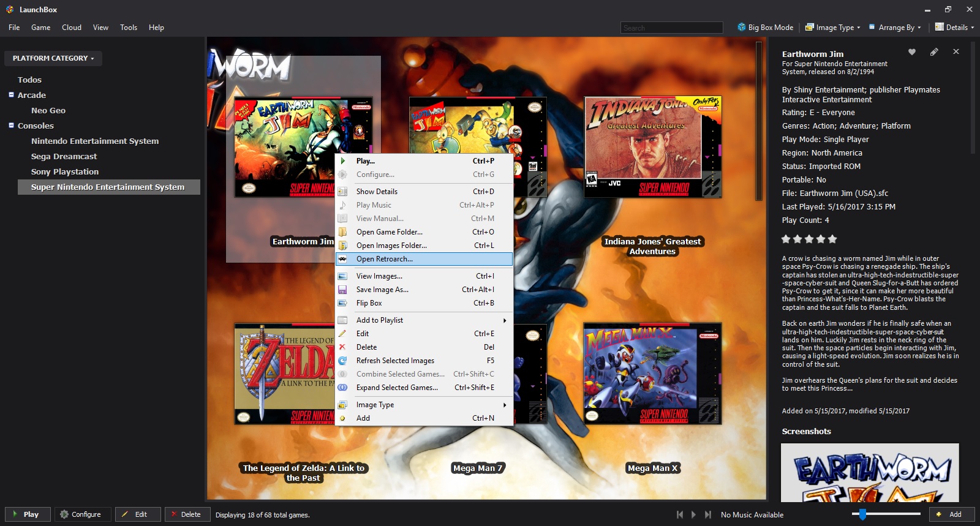Select Sony Playstation platform
This screenshot has width=980, height=526.
coord(65,171)
